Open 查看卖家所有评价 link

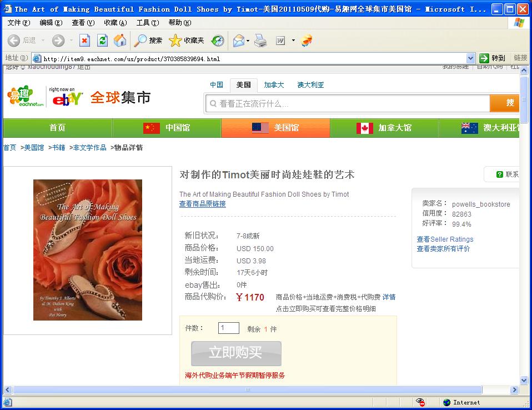point(443,249)
